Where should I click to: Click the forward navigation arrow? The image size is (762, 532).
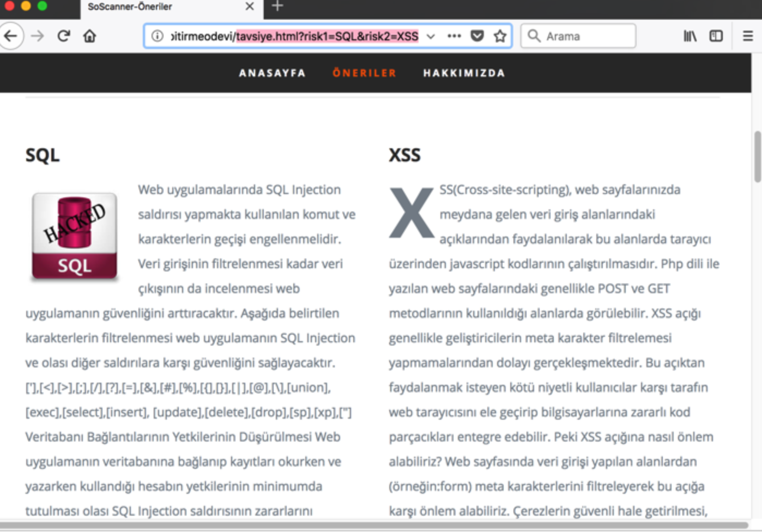[x=38, y=36]
